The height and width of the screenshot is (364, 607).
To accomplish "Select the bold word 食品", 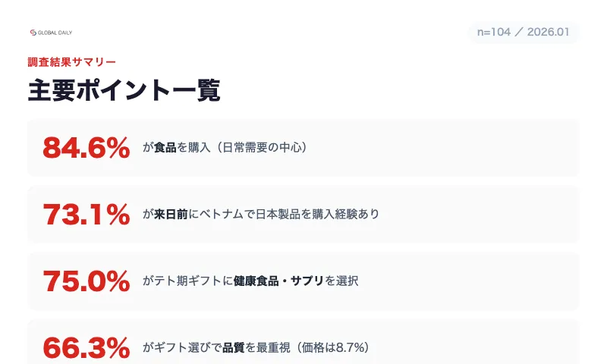I will pos(165,148).
